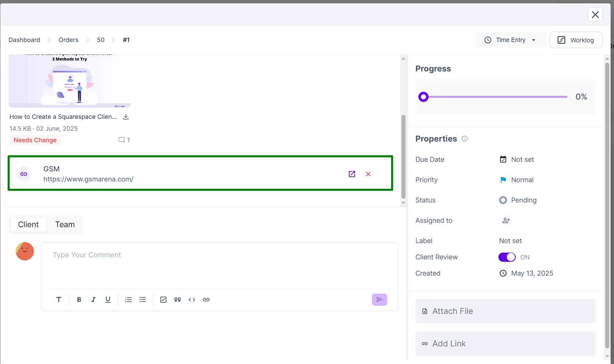Select the Client comments tab
The width and height of the screenshot is (614, 364).
pos(28,224)
